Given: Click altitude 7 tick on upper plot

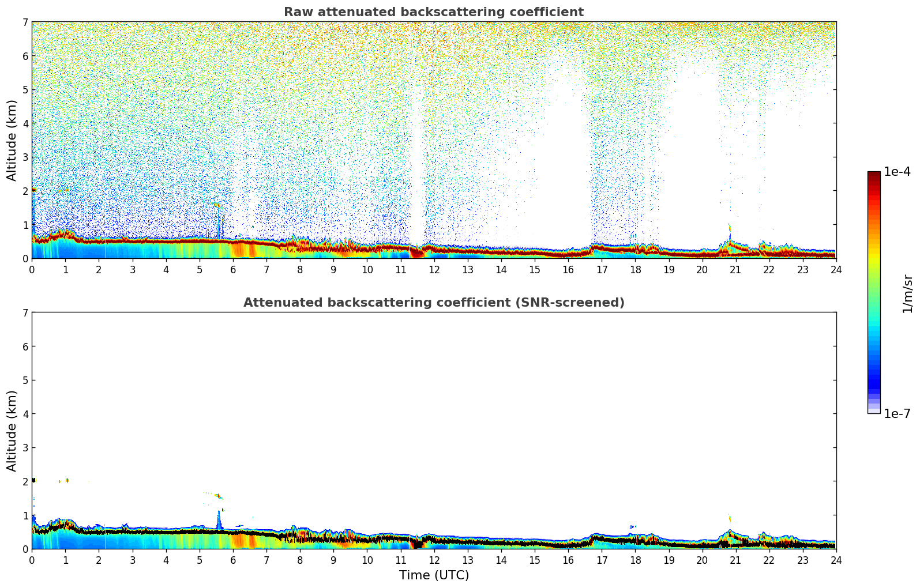Looking at the screenshot, I should [x=25, y=22].
